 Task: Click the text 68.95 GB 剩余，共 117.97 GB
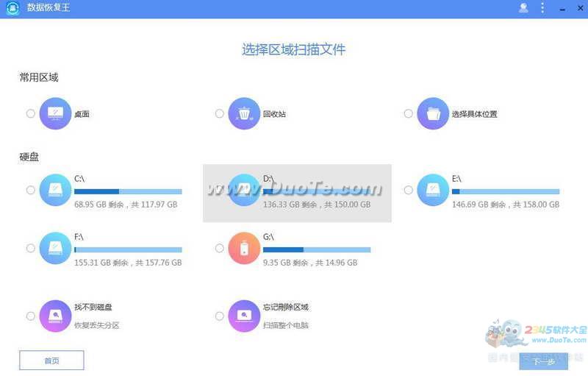pyautogui.click(x=126, y=205)
